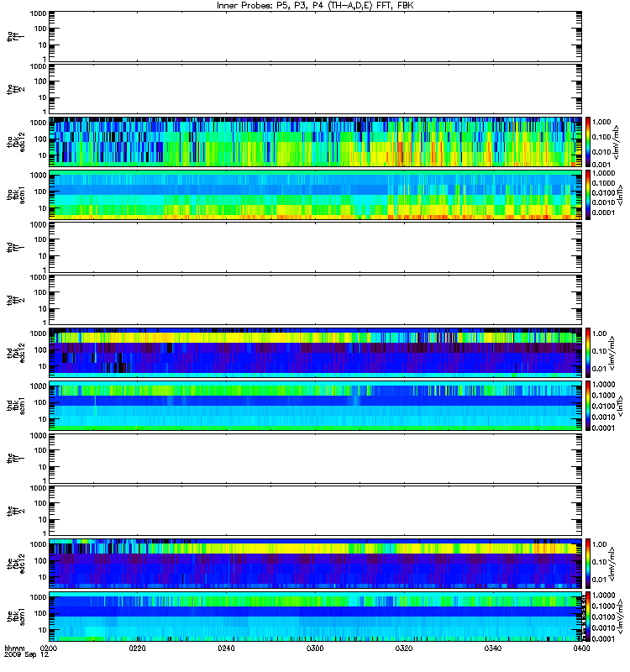Screen dimensions: 630x672
Task: Select the 0200 time axis label
Action: click(49, 648)
